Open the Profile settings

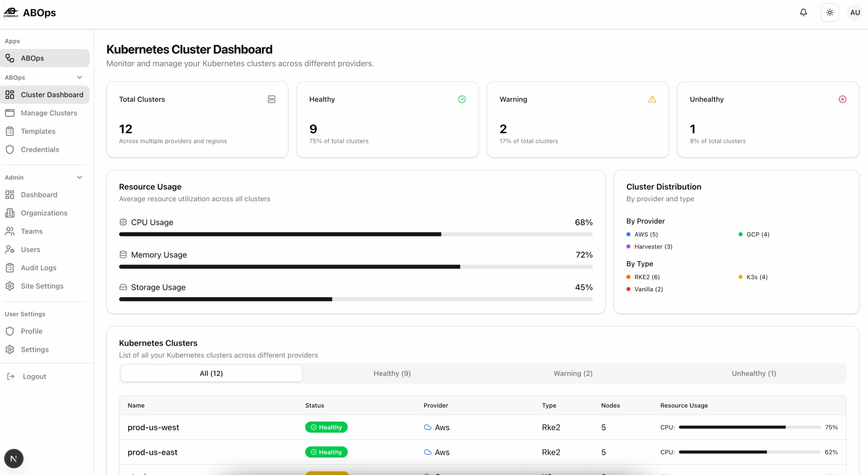31,331
